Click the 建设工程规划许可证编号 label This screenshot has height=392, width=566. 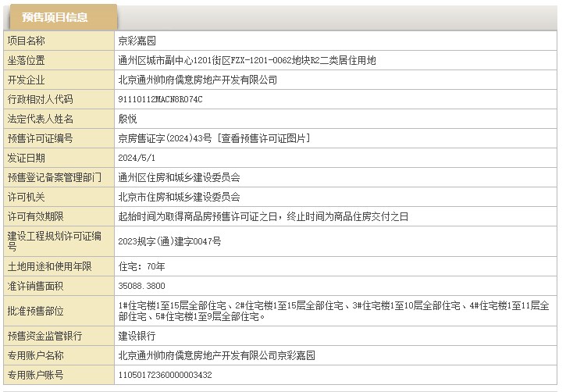tap(54, 241)
